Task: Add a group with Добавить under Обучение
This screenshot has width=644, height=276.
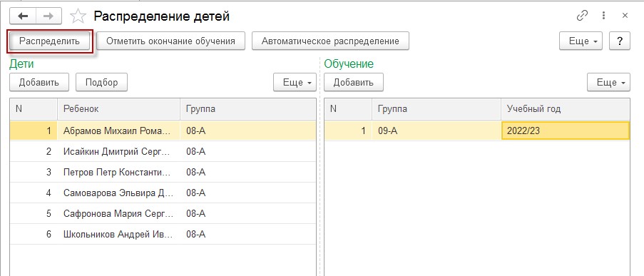Action: pyautogui.click(x=353, y=82)
